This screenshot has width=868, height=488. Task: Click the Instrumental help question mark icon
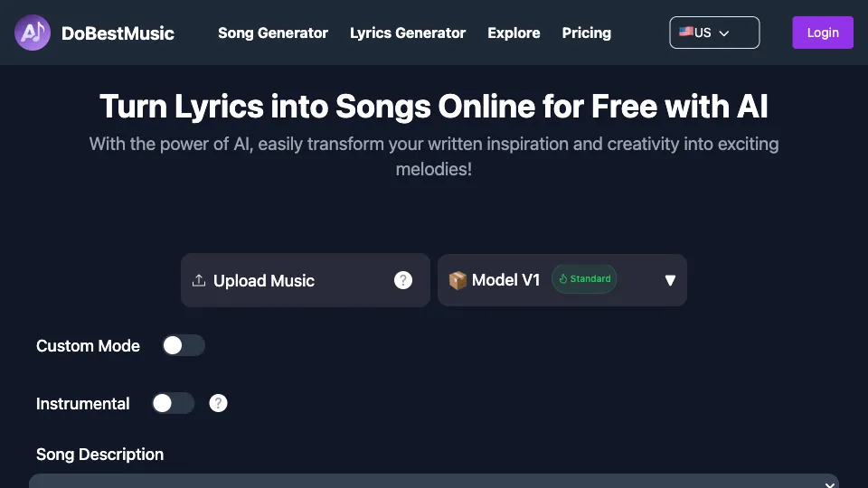coord(218,403)
